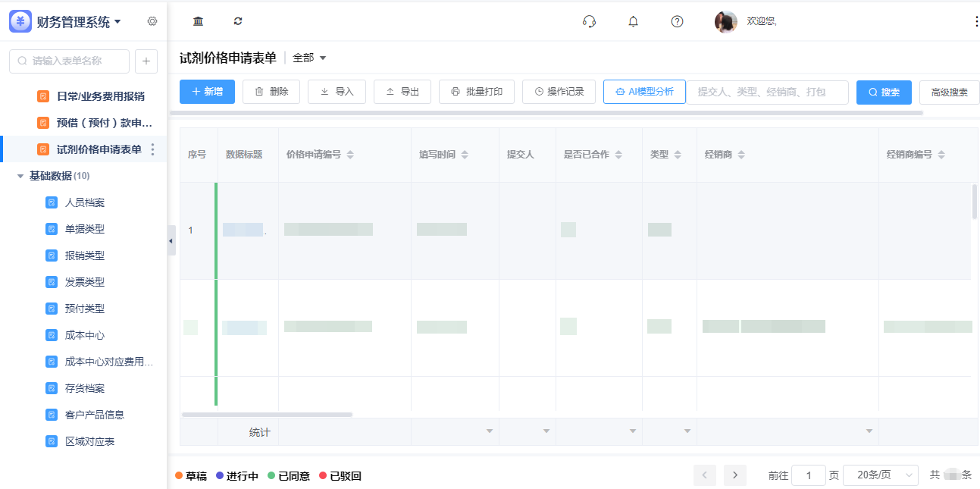Click the page number input field
This screenshot has width=980, height=489.
point(809,475)
